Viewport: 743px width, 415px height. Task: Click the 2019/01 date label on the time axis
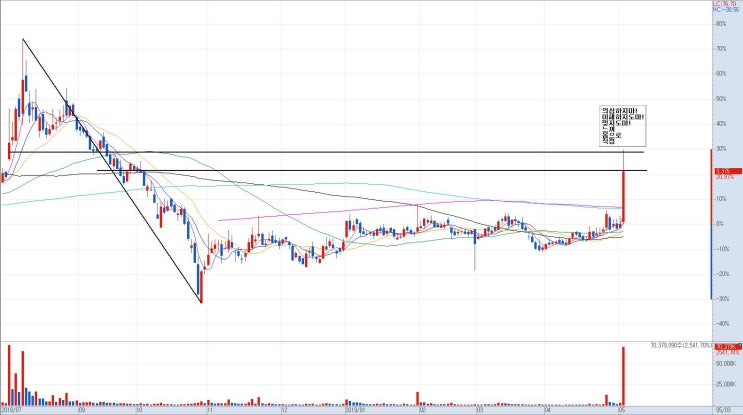click(355, 410)
